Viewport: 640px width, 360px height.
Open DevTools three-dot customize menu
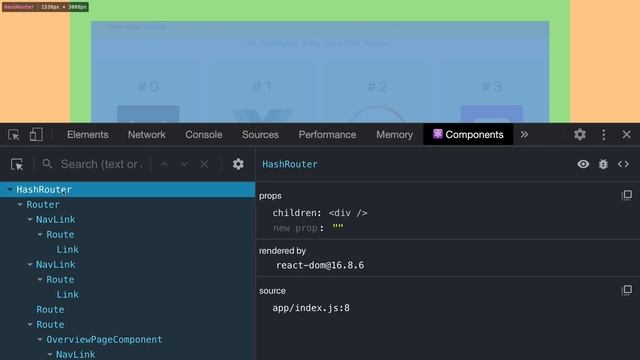click(604, 135)
